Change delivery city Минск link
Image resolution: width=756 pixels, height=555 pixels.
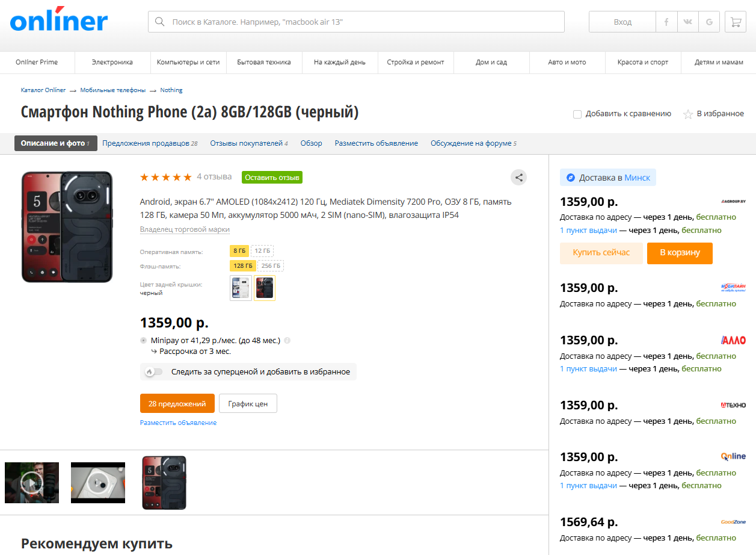[638, 178]
